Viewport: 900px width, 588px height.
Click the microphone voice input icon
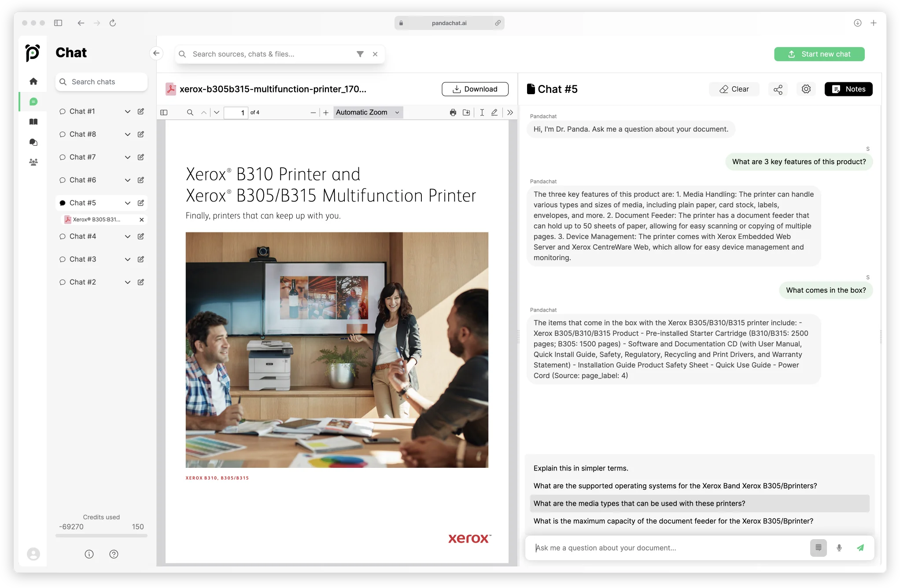click(839, 548)
